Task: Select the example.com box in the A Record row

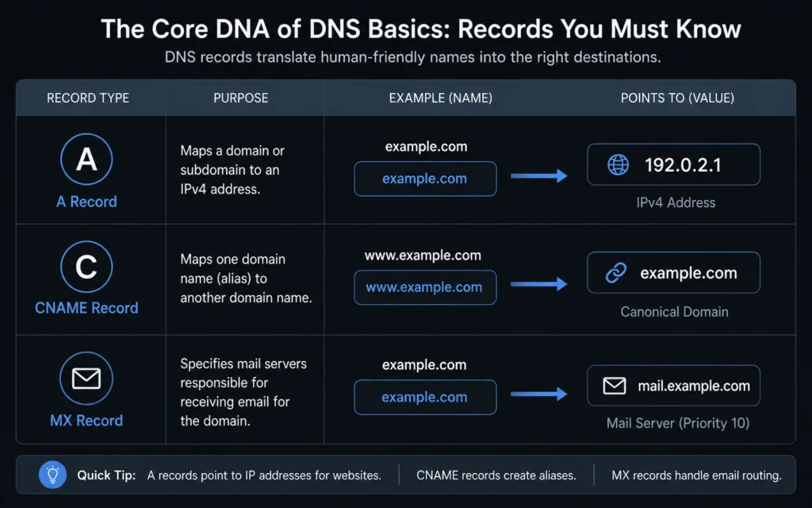Action: (x=425, y=179)
